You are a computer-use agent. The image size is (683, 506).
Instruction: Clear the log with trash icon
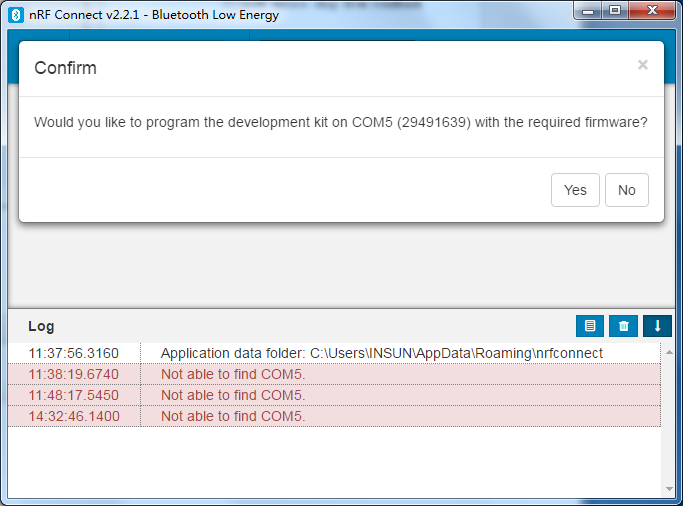click(x=623, y=326)
